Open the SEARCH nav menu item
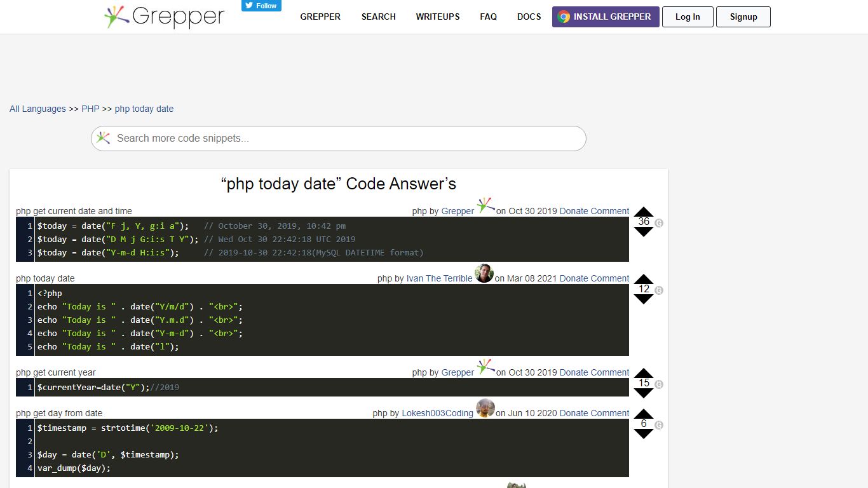The image size is (868, 488). coord(379,17)
